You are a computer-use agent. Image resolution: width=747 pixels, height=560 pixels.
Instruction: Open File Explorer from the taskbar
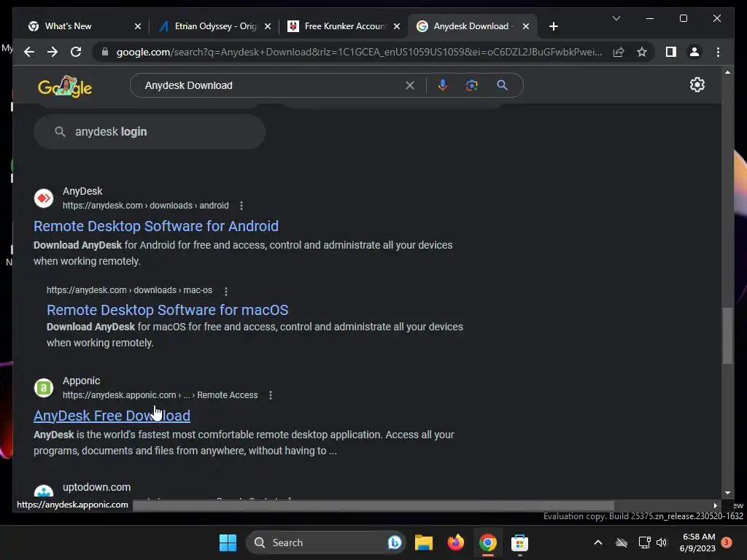tap(424, 542)
